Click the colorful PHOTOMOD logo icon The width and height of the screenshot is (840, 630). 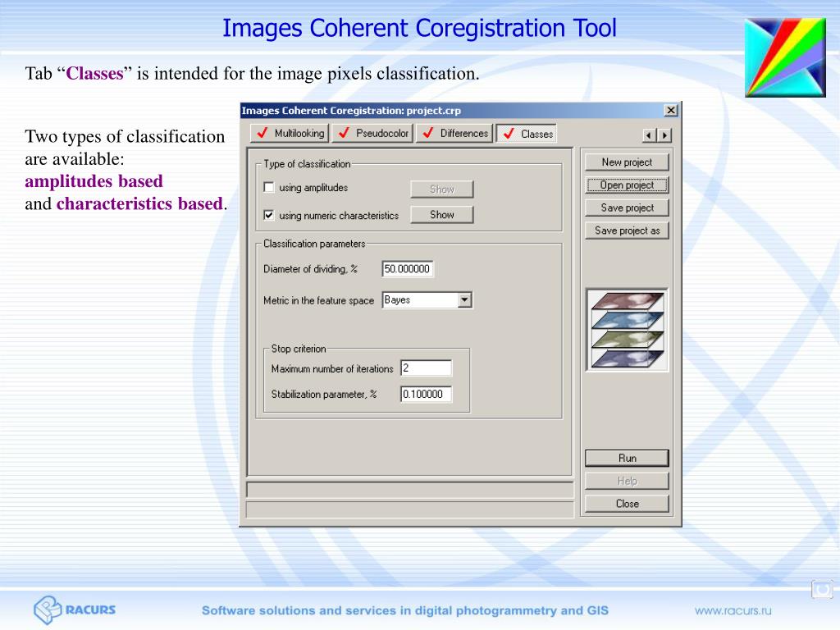click(x=785, y=57)
